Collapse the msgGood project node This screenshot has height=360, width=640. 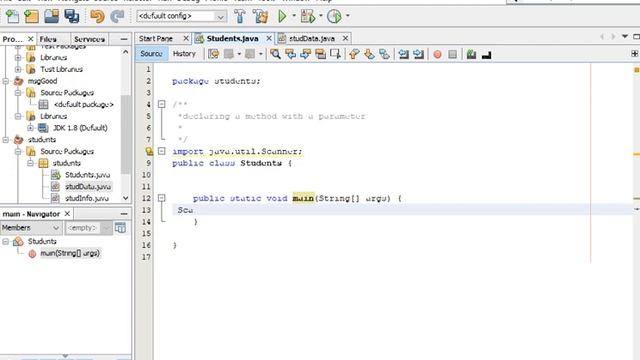click(6, 81)
